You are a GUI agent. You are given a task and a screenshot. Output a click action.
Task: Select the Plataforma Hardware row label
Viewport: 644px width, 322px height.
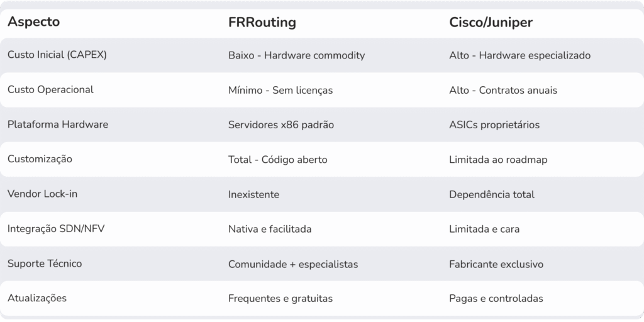click(58, 125)
